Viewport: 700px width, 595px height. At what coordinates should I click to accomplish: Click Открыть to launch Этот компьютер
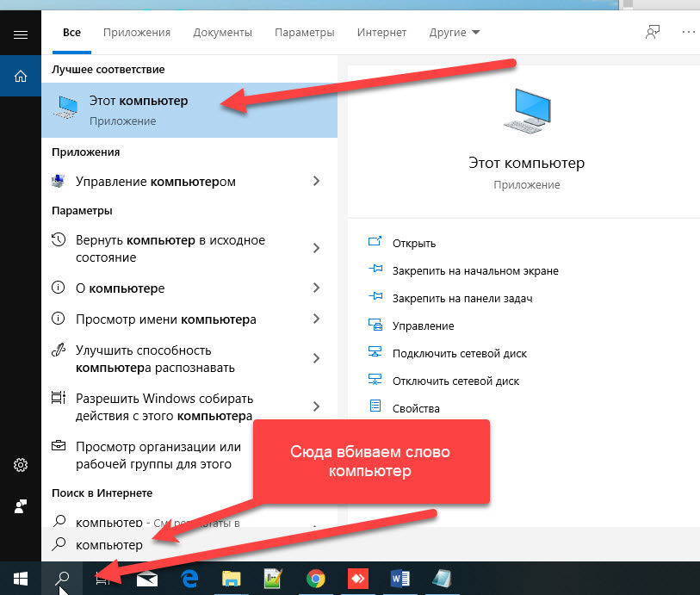click(x=413, y=243)
